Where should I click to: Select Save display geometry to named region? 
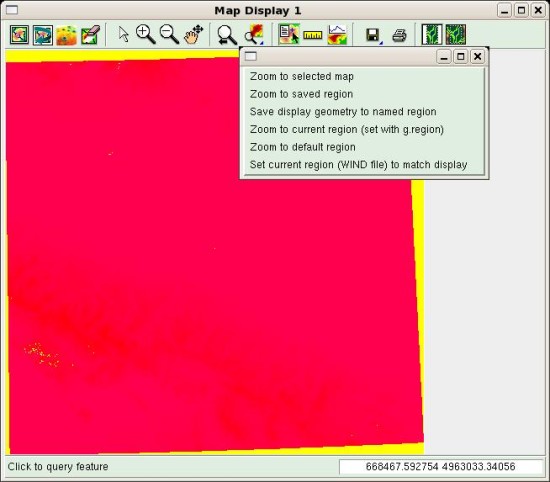pos(343,112)
